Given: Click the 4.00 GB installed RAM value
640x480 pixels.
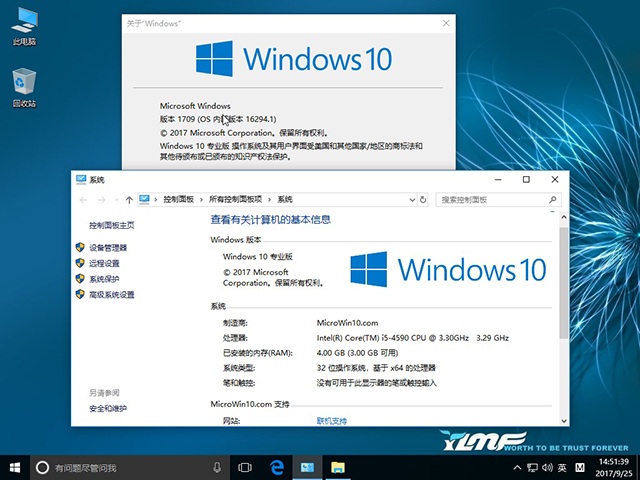Looking at the screenshot, I should [357, 353].
